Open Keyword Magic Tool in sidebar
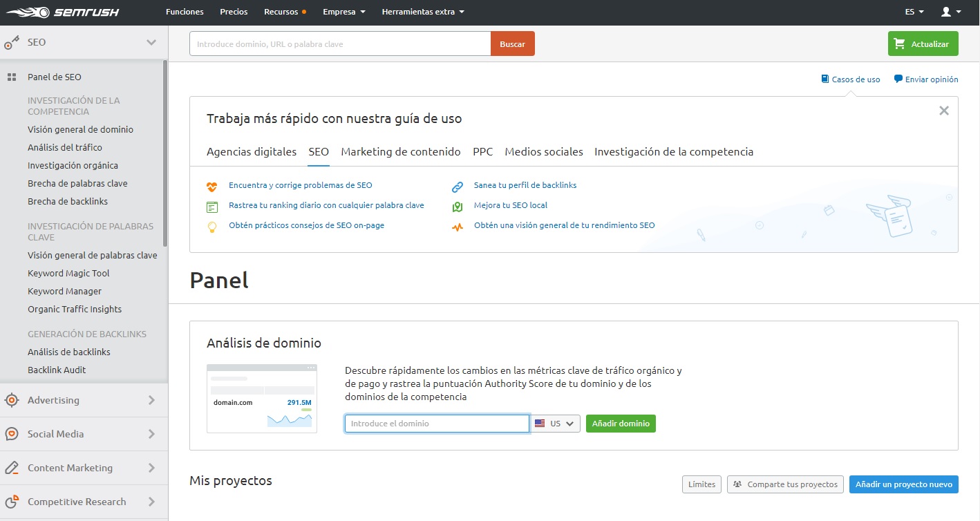 click(x=68, y=274)
